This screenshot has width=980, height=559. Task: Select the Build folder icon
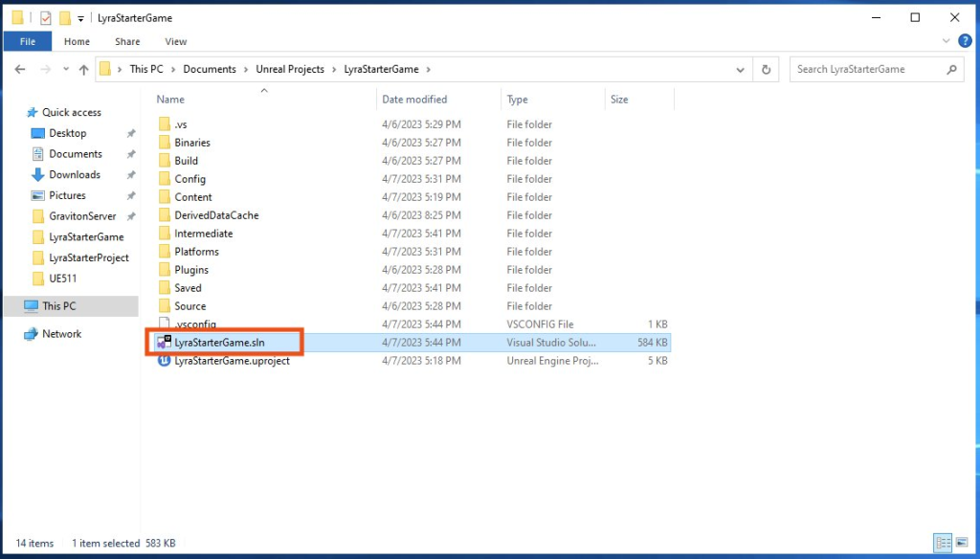[165, 161]
